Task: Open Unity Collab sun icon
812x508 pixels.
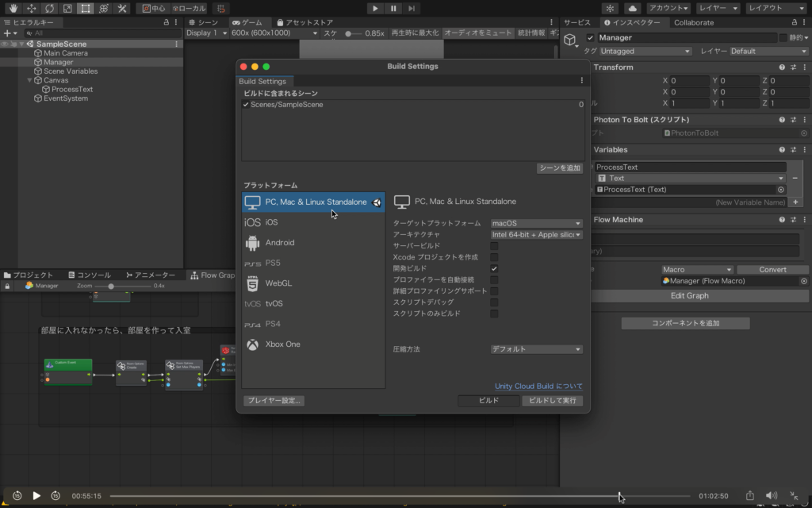Action: 610,8
